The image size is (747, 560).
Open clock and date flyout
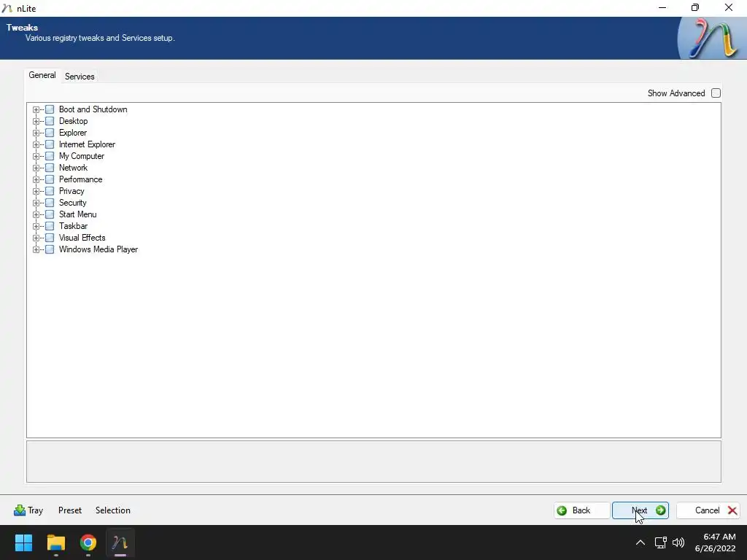point(716,542)
